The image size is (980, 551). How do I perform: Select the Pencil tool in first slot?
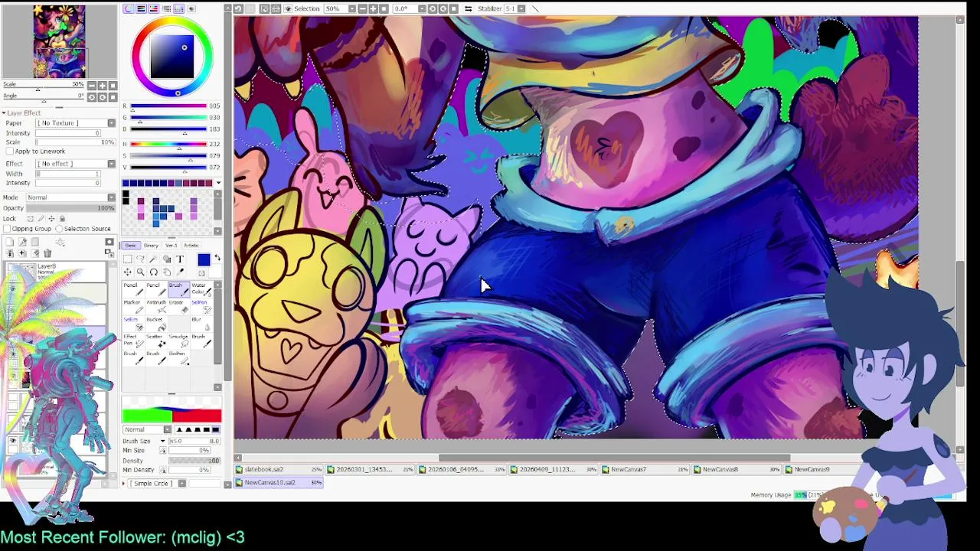(133, 289)
